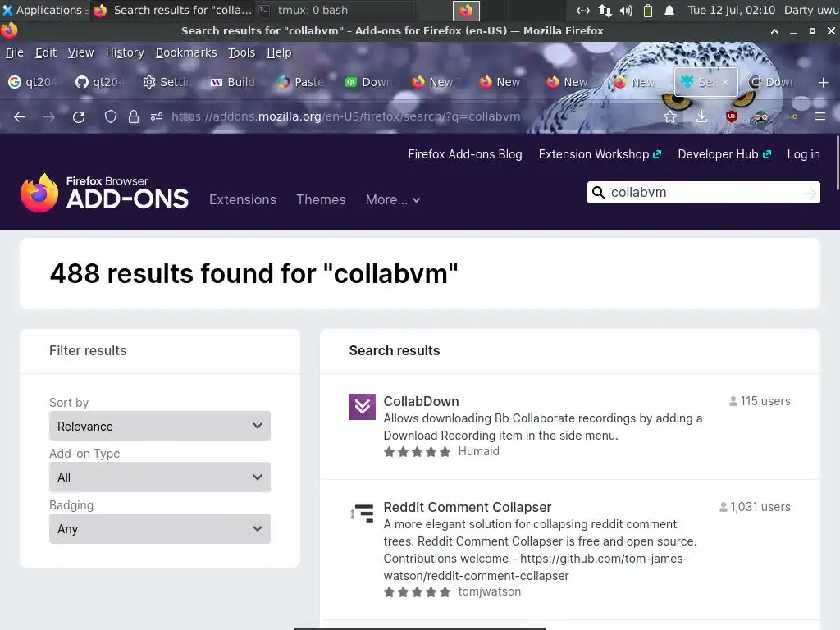Go back to the previous page

[20, 116]
